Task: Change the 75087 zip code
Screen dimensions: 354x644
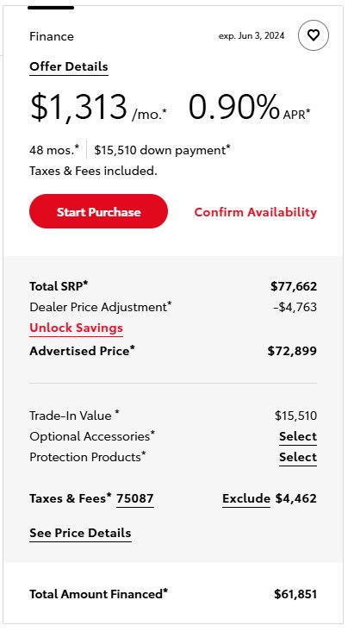Action: pyautogui.click(x=135, y=498)
